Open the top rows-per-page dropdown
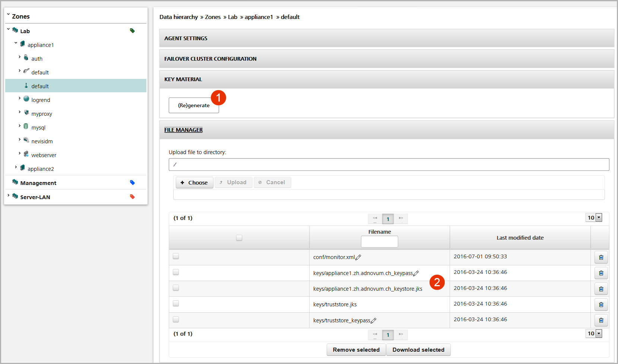 click(x=594, y=218)
